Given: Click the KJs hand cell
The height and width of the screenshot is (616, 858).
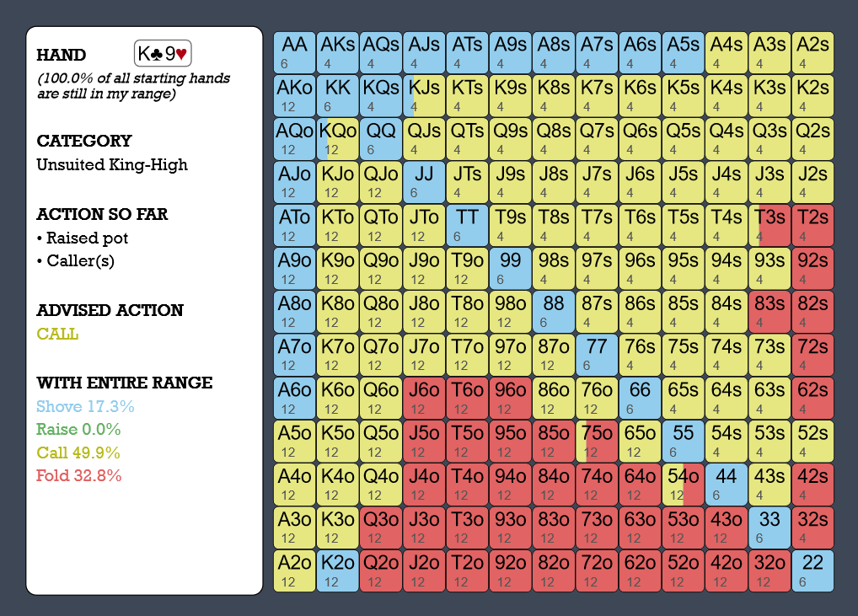Looking at the screenshot, I should pyautogui.click(x=424, y=96).
